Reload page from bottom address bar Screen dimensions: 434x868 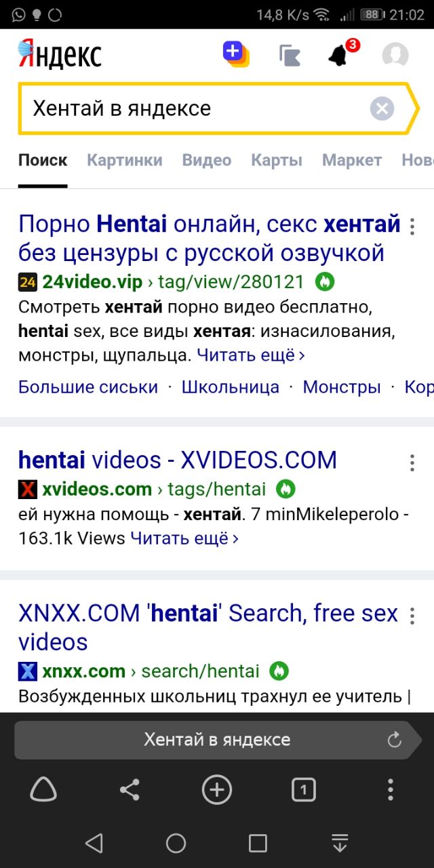(395, 740)
